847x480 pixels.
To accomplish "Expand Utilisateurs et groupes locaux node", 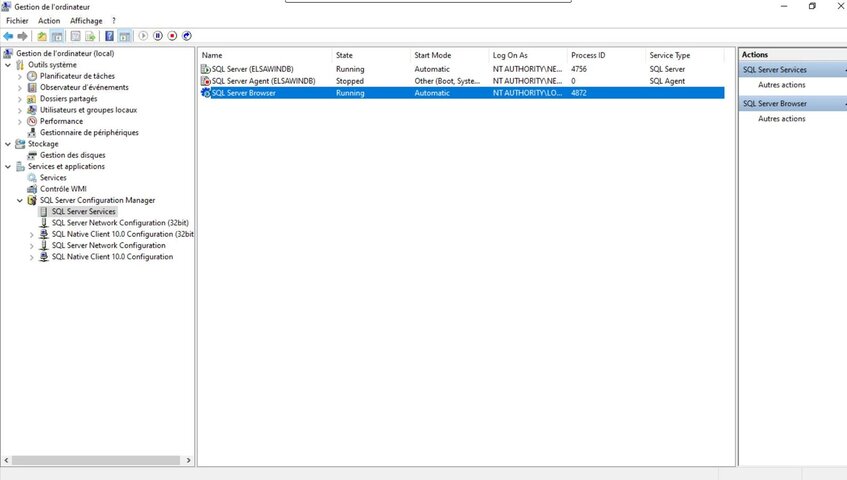I will tap(20, 111).
